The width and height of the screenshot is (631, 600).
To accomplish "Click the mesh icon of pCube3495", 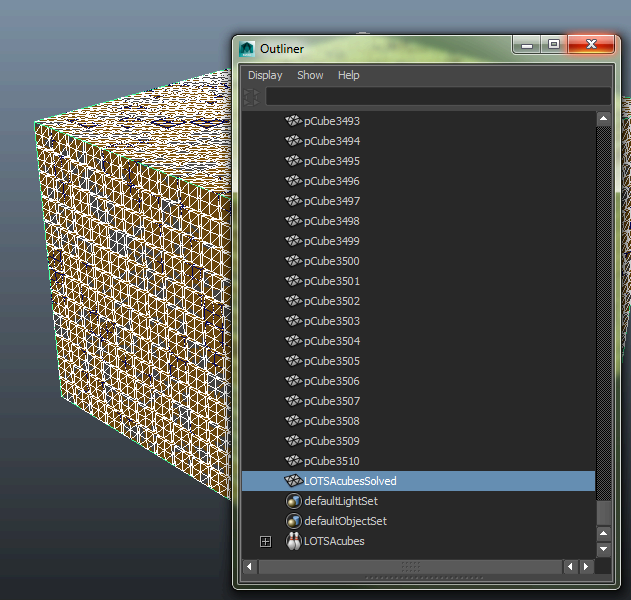I will click(294, 161).
